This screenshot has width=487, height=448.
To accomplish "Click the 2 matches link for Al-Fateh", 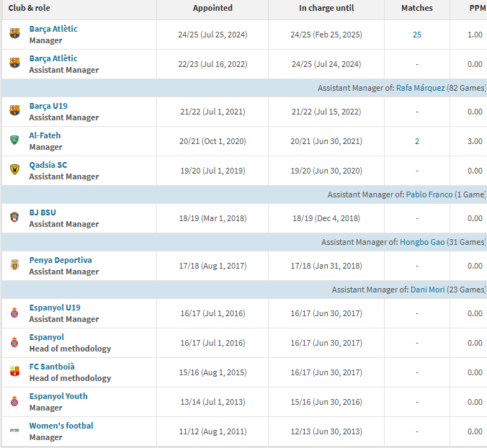I will click(x=417, y=141).
